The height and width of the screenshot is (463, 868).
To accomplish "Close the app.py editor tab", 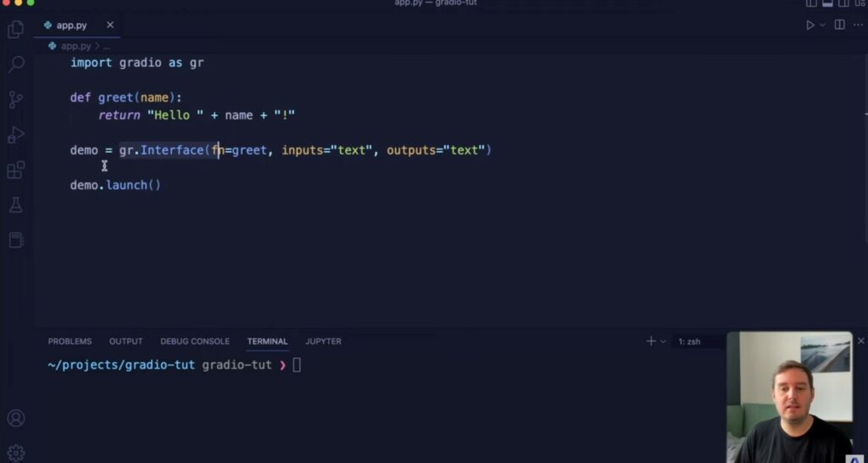I will 110,25.
